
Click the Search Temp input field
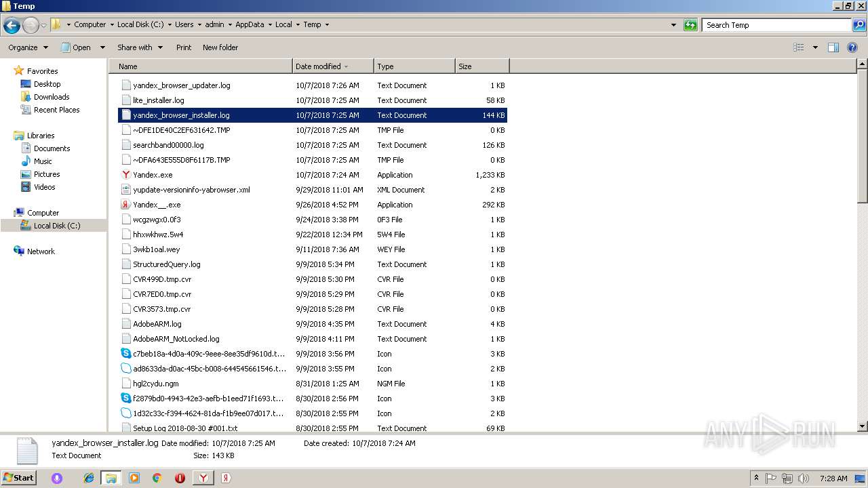[776, 25]
